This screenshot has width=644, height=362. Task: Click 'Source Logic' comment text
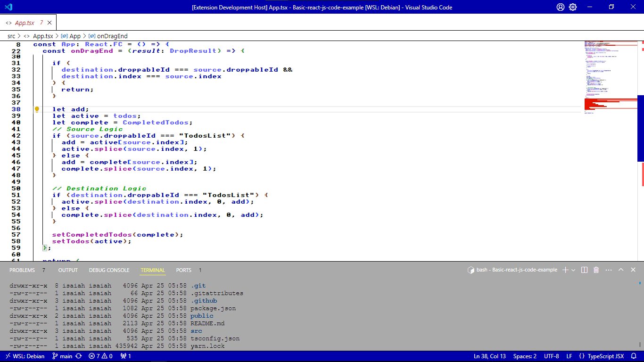click(94, 129)
